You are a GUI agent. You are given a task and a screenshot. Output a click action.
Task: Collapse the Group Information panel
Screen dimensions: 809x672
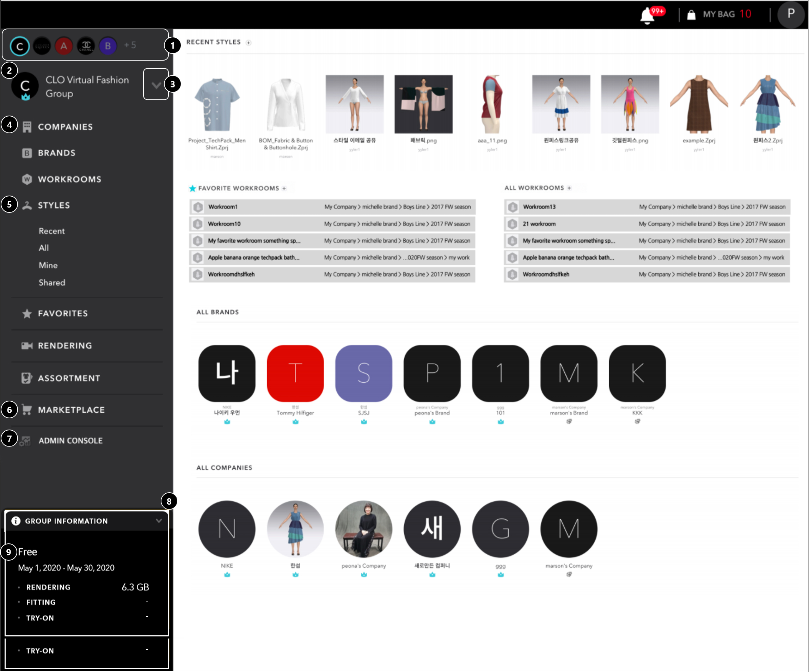pos(159,521)
